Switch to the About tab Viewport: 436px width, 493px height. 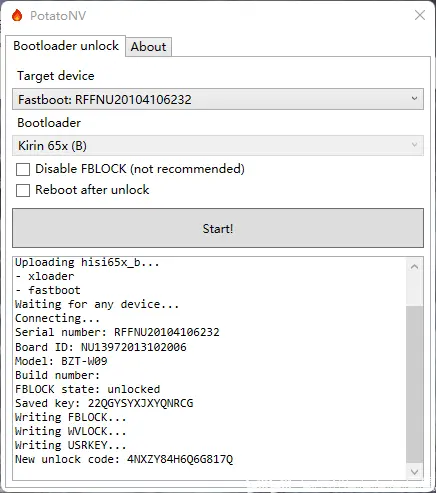148,47
